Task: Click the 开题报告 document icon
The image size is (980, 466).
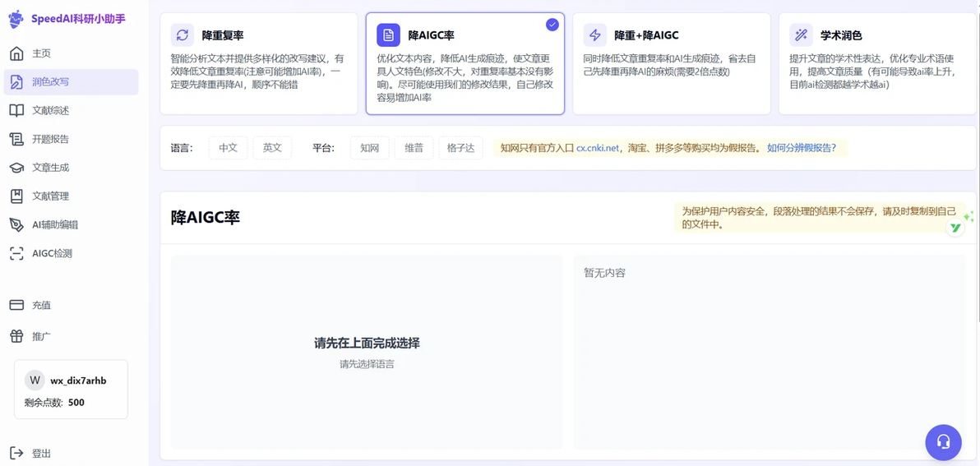Action: 17,139
